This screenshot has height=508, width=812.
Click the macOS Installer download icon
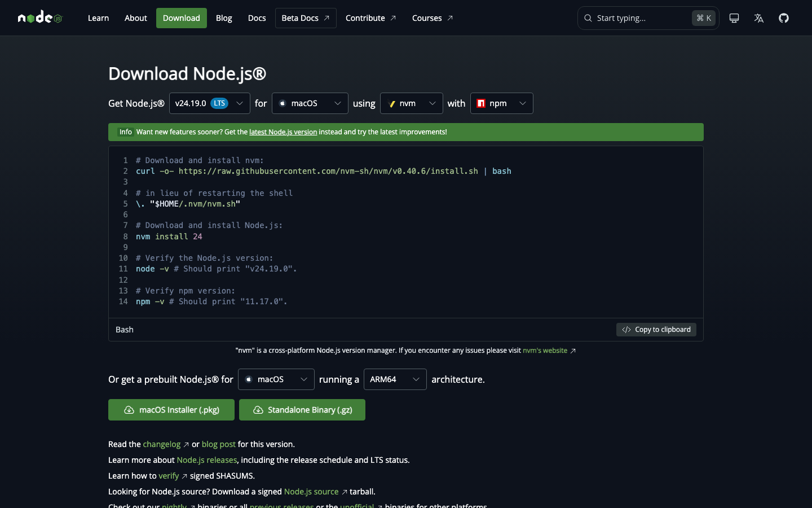(x=129, y=410)
